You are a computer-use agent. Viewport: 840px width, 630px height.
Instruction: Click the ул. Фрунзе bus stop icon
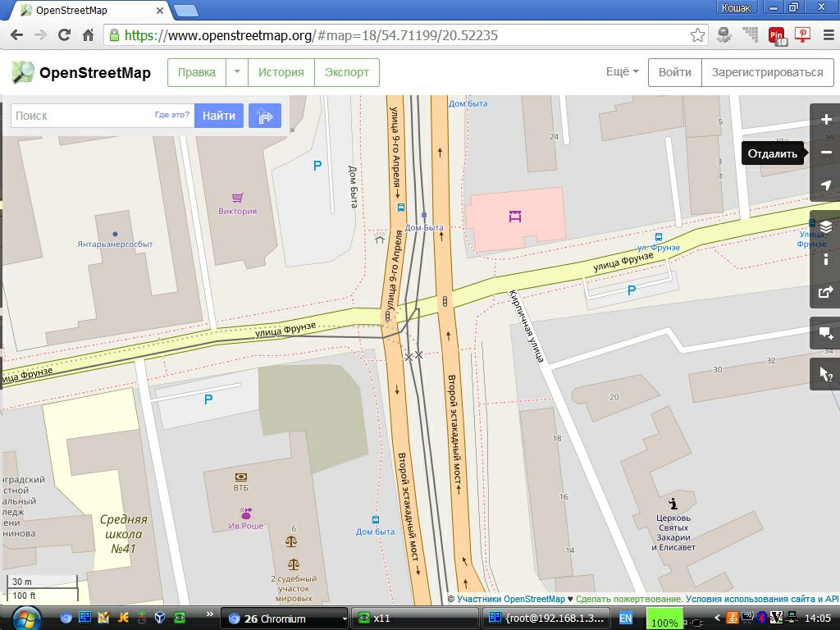pyautogui.click(x=659, y=237)
